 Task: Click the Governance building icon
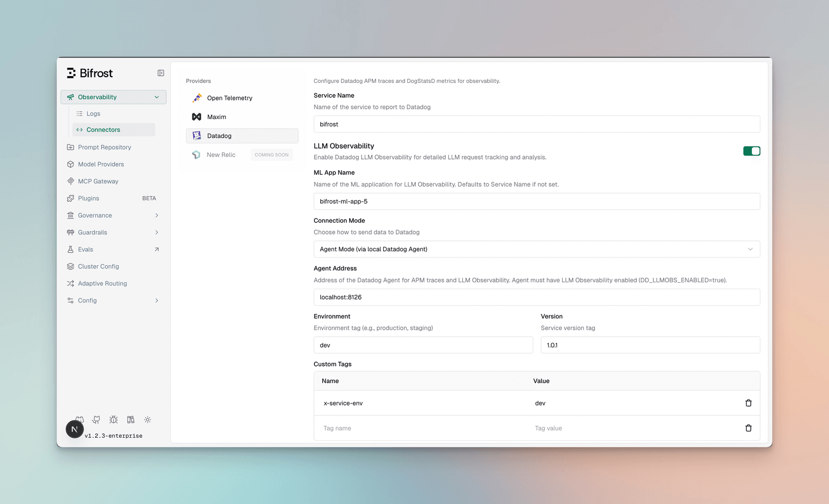point(70,215)
